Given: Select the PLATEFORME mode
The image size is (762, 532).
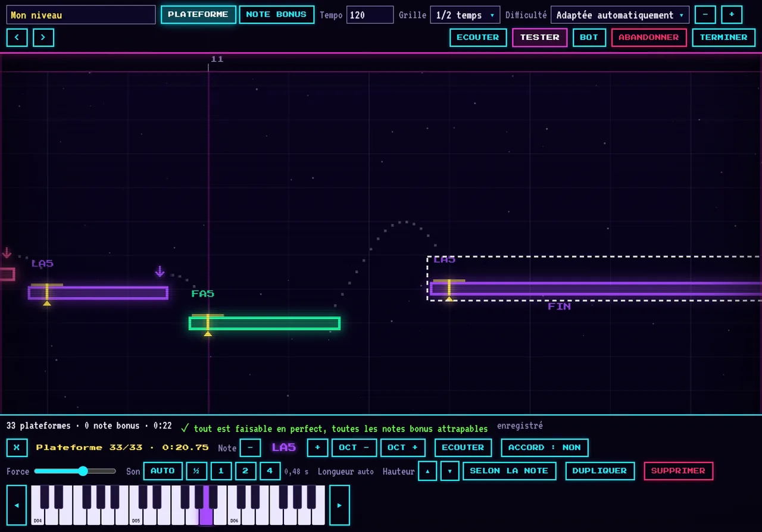Looking at the screenshot, I should click(x=198, y=14).
